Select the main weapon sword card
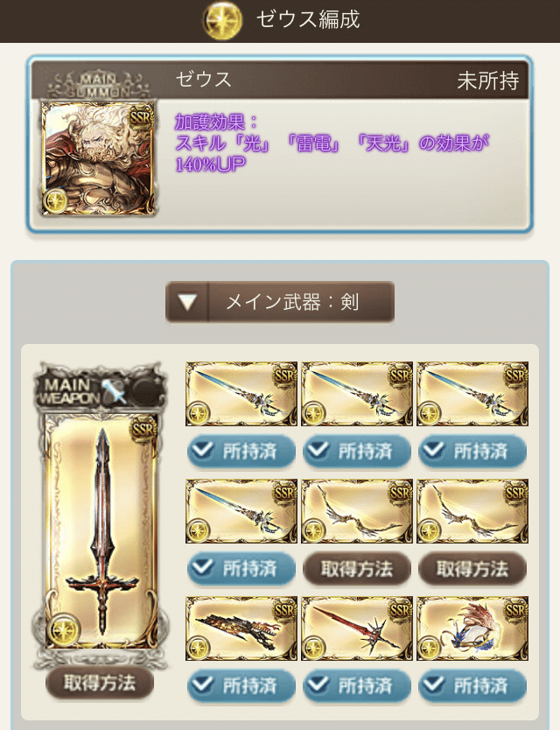Screen dimensions: 560x730 point(101,531)
